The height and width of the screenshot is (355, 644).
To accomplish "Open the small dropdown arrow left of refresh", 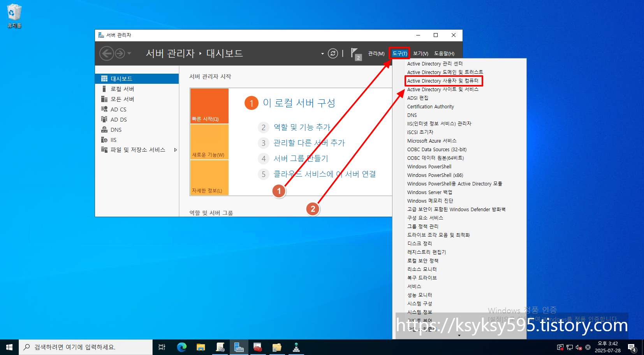I will coord(322,54).
